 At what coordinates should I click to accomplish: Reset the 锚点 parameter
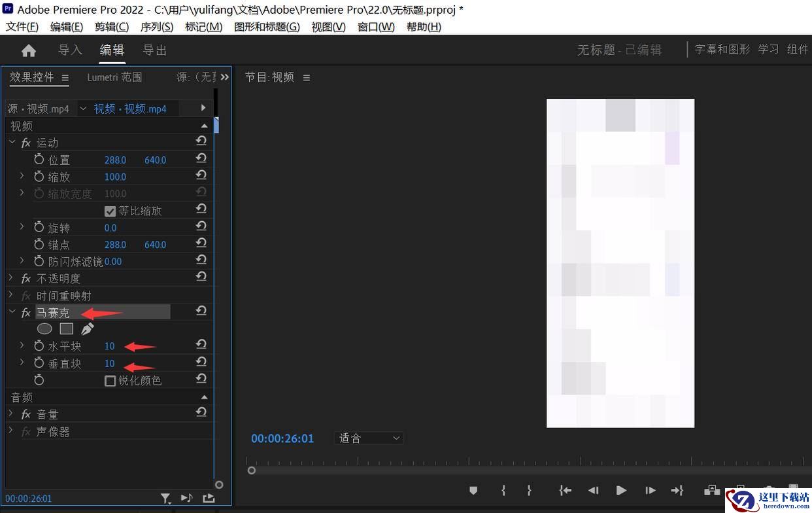[x=201, y=243]
